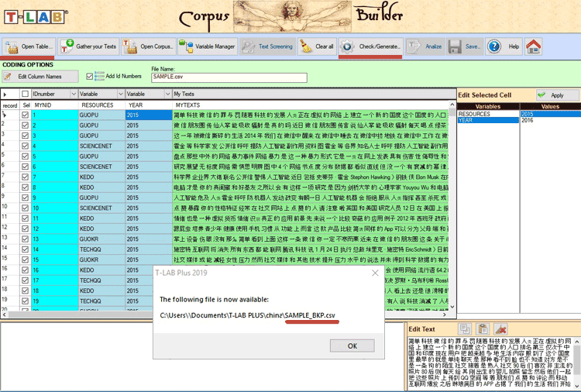Choose 2016 in the Values list

[x=551, y=120]
